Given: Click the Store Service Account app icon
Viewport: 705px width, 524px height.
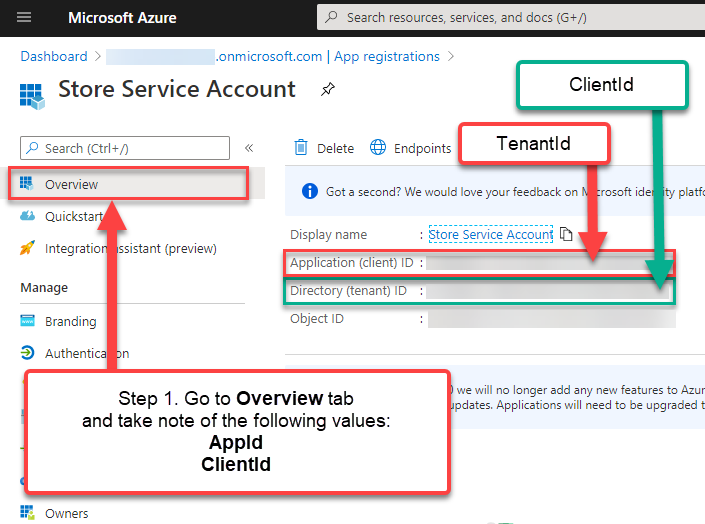Looking at the screenshot, I should tap(32, 96).
